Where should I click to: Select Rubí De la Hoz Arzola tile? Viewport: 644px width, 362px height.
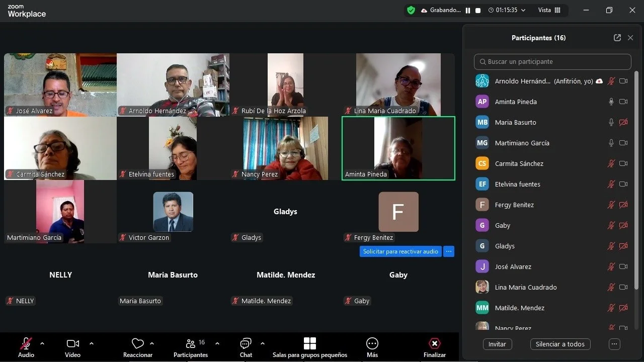point(286,85)
